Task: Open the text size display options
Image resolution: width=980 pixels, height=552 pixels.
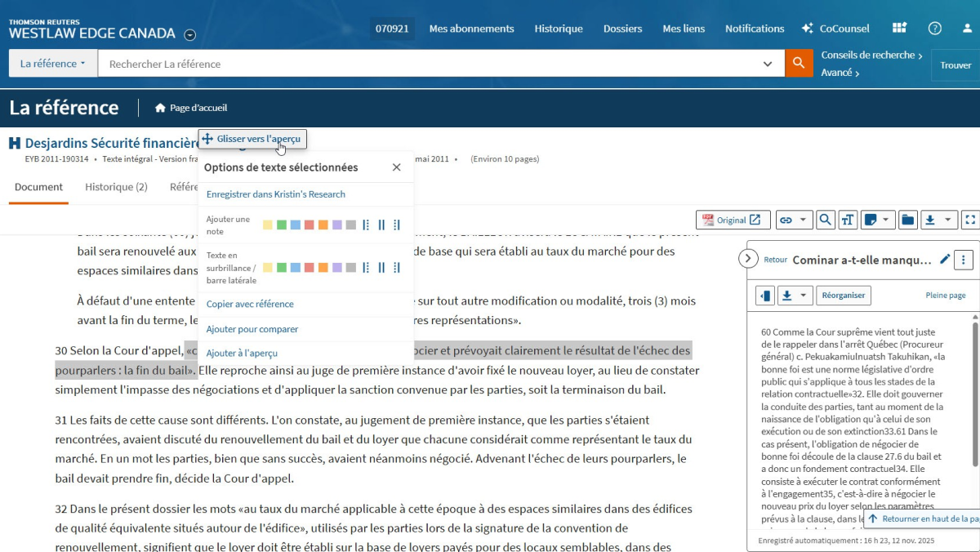Action: [x=848, y=220]
